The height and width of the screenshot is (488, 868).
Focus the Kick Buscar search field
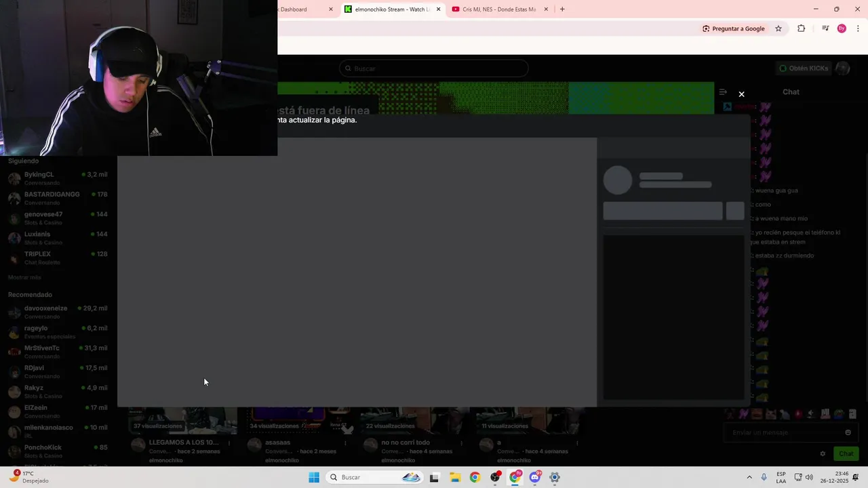(434, 68)
